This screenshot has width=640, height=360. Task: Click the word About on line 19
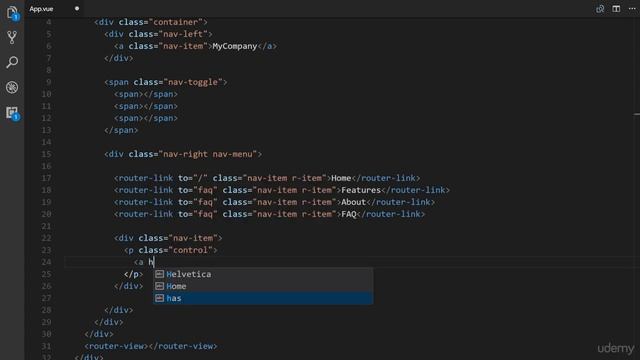[x=353, y=202]
